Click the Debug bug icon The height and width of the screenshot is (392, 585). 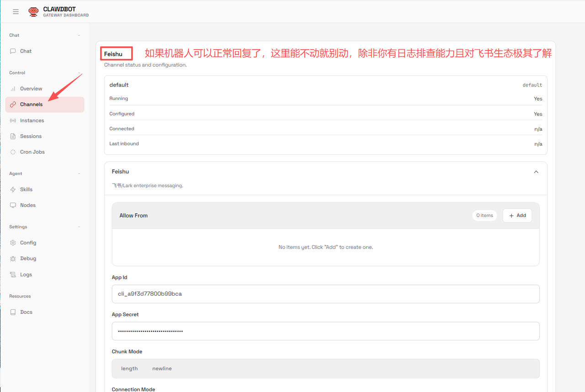click(13, 259)
